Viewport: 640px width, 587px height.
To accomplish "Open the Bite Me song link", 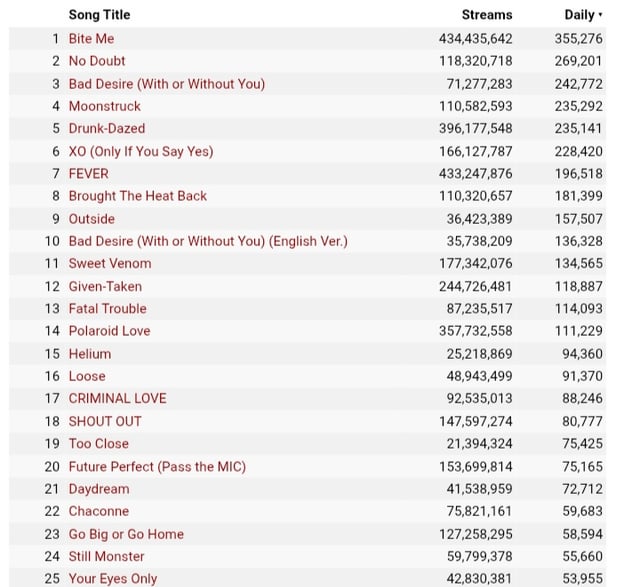I will click(91, 38).
